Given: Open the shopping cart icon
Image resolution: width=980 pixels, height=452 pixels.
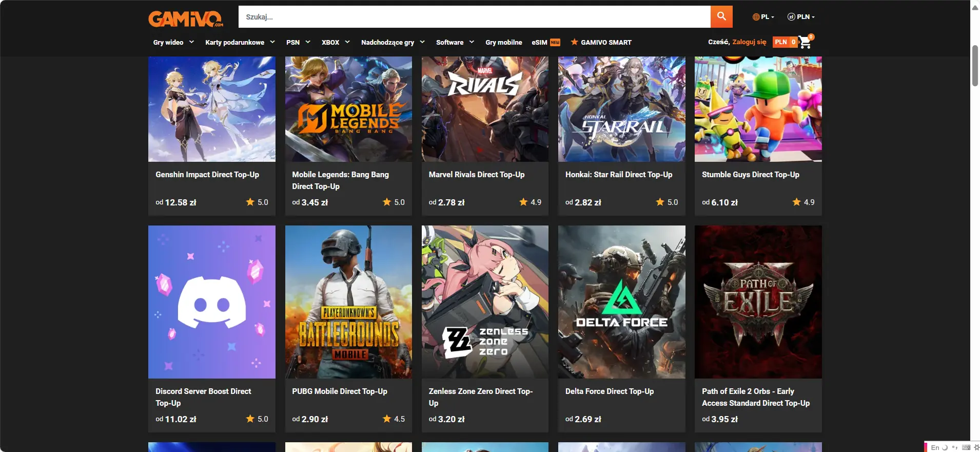Looking at the screenshot, I should (x=805, y=42).
